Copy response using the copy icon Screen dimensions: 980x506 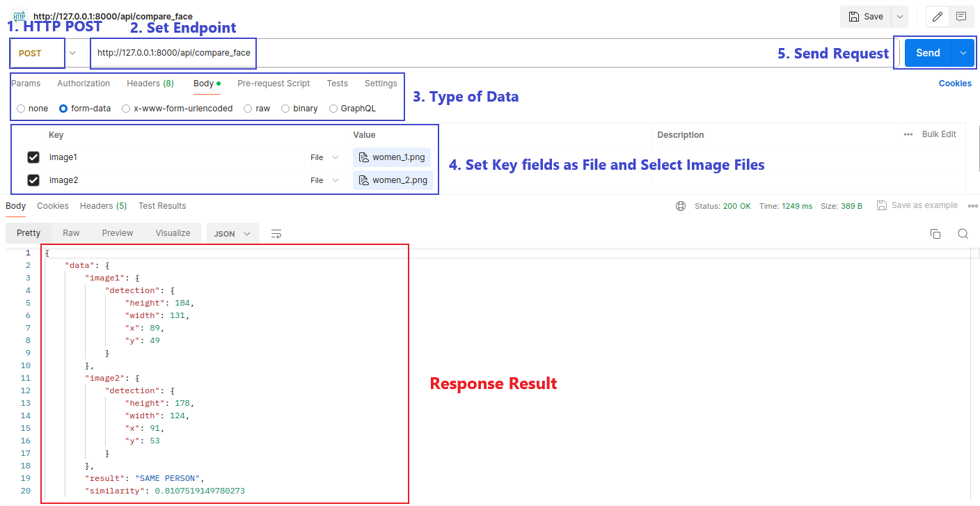[x=935, y=234]
